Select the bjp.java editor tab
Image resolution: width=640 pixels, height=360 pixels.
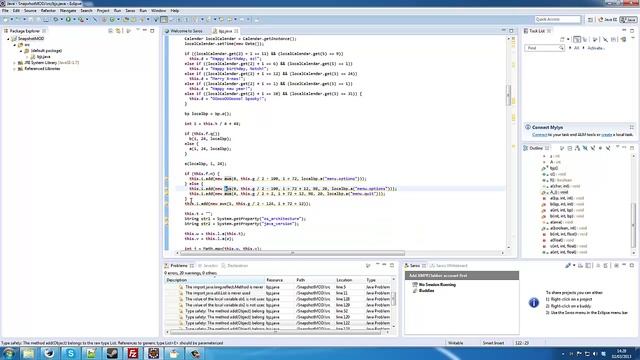tap(225, 31)
